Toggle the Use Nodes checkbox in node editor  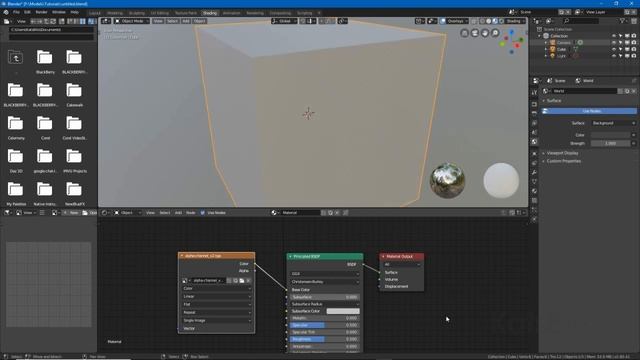(202, 213)
